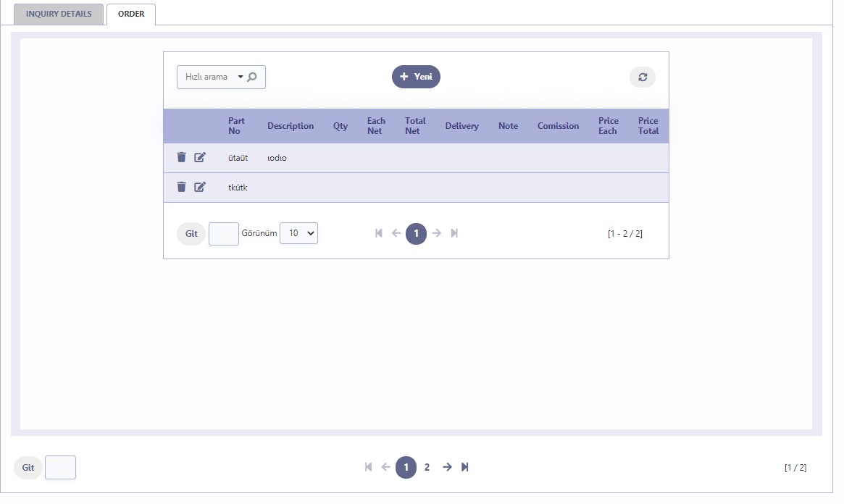The width and height of the screenshot is (844, 504).
Task: Click the refresh icon in the order grid
Action: pyautogui.click(x=642, y=77)
